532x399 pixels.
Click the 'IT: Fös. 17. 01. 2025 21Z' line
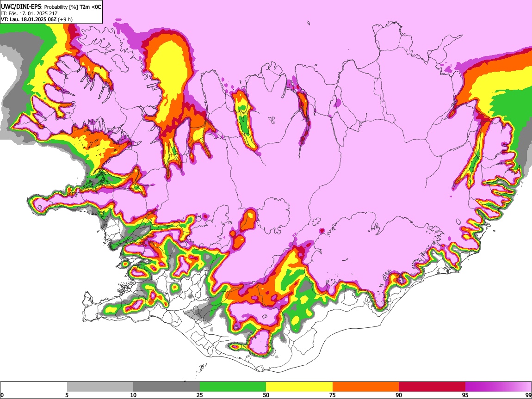click(29, 13)
